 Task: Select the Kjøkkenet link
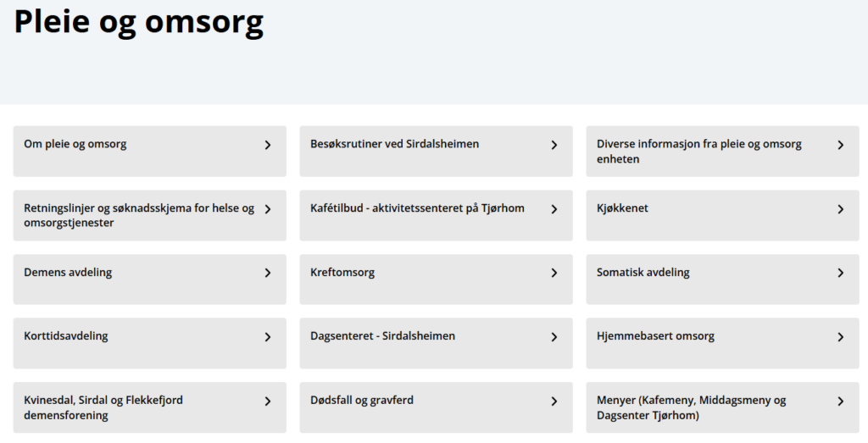tap(622, 208)
